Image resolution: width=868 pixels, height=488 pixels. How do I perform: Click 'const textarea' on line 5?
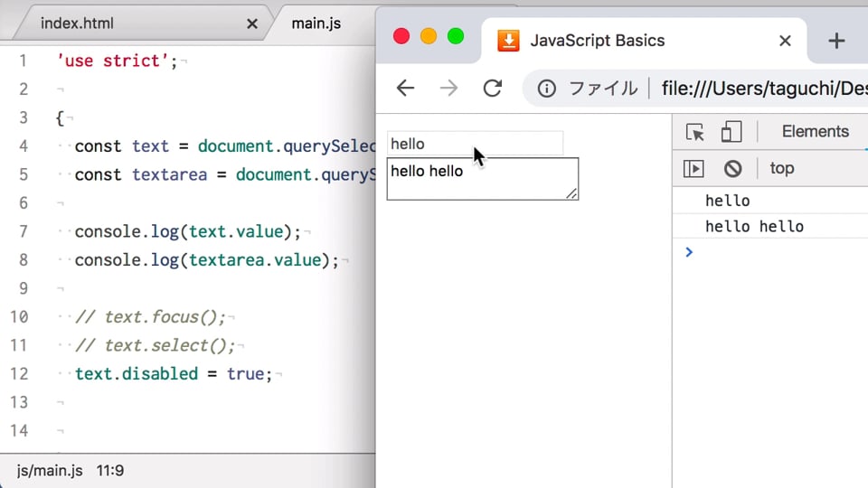tap(140, 174)
